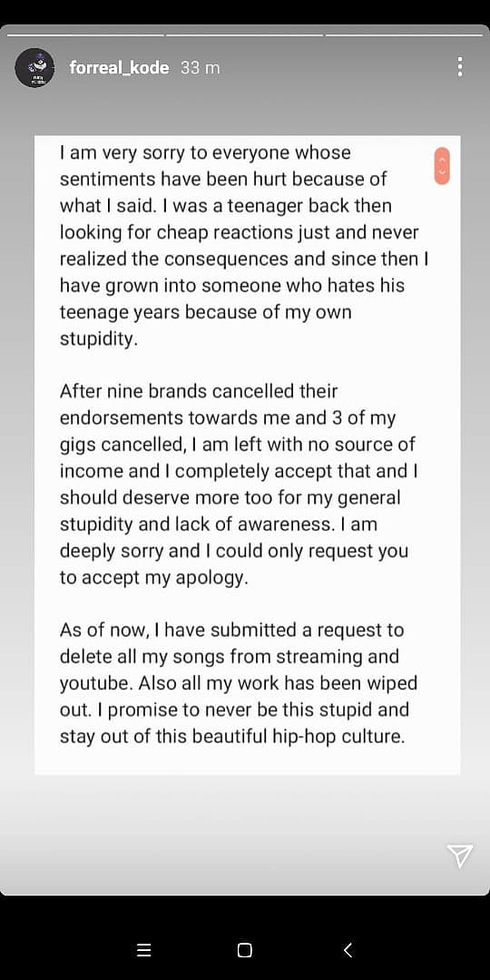
Task: Click the line 'to accept my apology.'
Action: (153, 578)
